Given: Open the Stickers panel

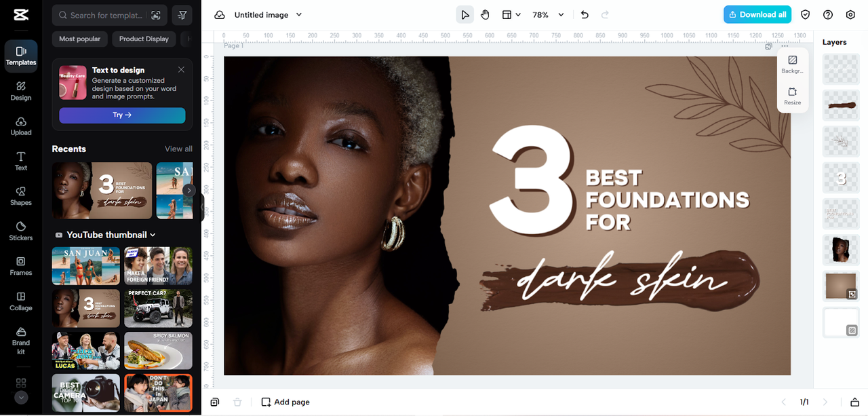Looking at the screenshot, I should click(21, 231).
